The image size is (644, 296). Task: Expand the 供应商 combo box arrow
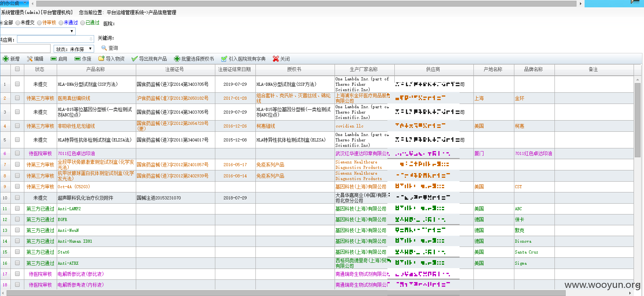pos(91,39)
